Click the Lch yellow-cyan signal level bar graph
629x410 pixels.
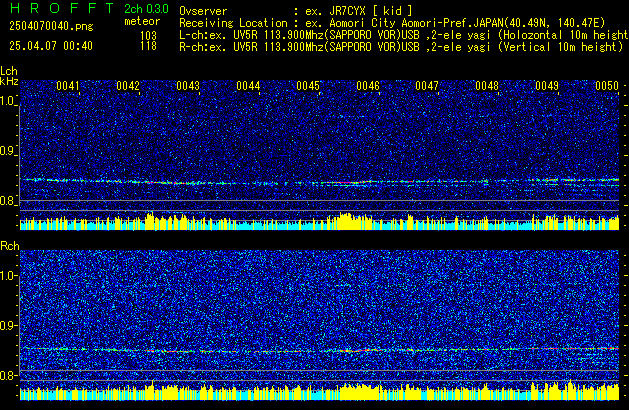click(x=319, y=222)
